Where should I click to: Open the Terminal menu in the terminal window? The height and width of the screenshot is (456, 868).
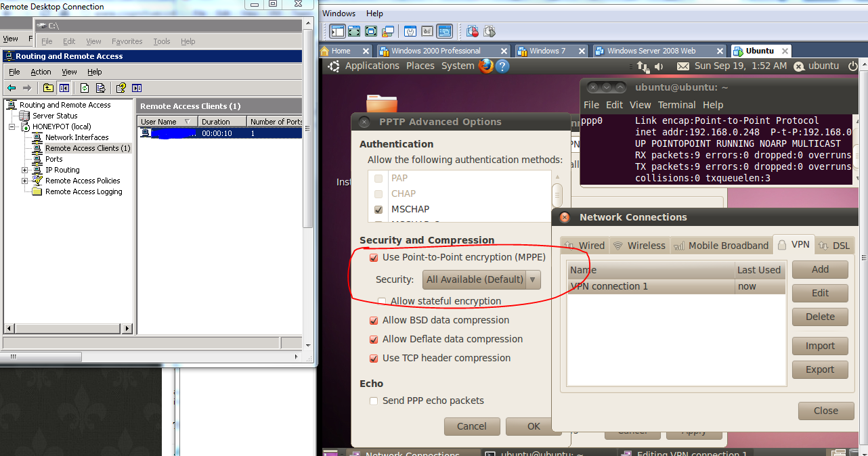[676, 105]
